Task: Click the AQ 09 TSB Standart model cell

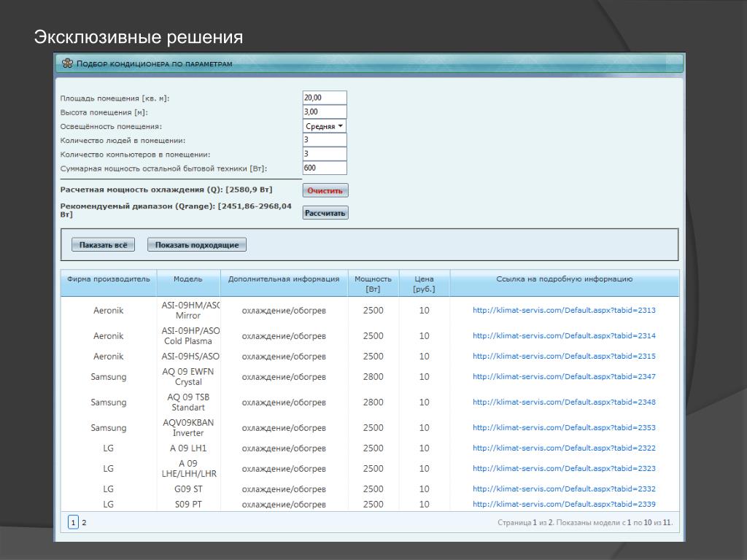Action: tap(188, 402)
